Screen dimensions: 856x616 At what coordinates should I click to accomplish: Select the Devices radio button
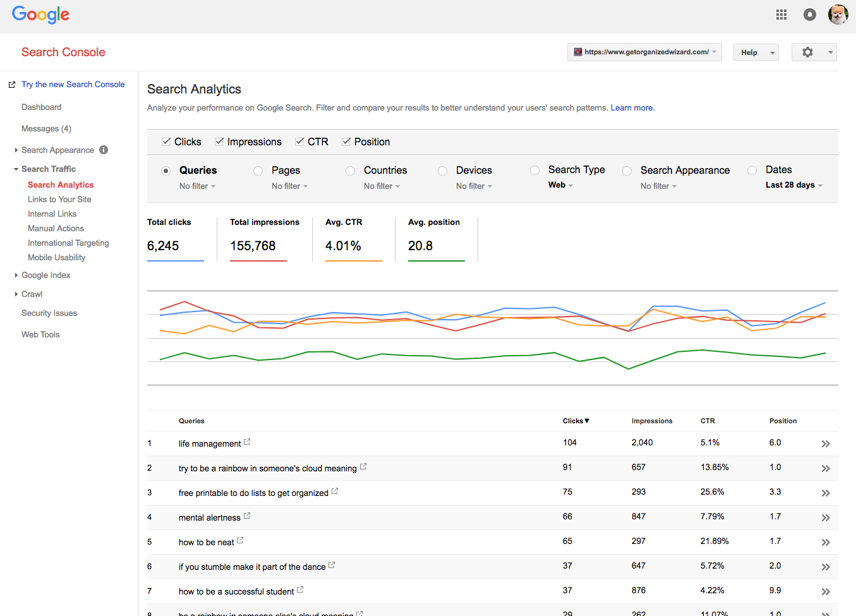(x=442, y=171)
